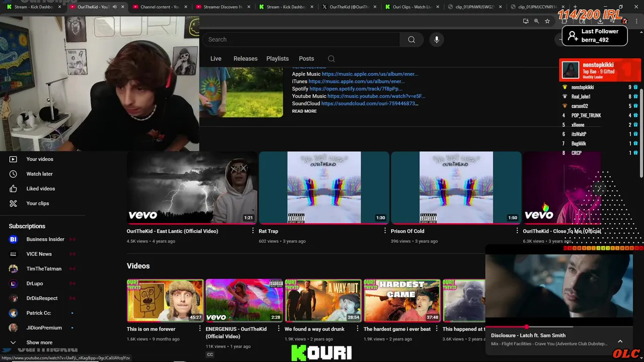Switch to the Playlists channel tab
The width and height of the screenshot is (644, 362).
[277, 59]
